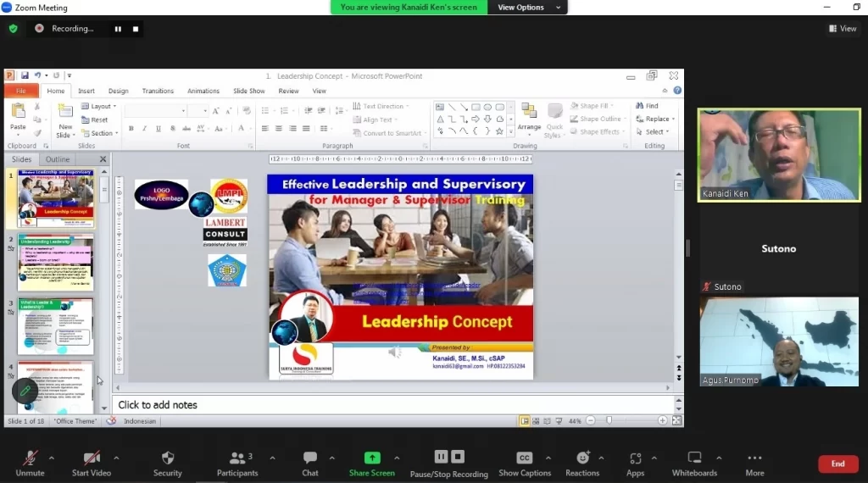Expand share options arrow beside Share Screen
868x483 pixels.
(x=397, y=458)
